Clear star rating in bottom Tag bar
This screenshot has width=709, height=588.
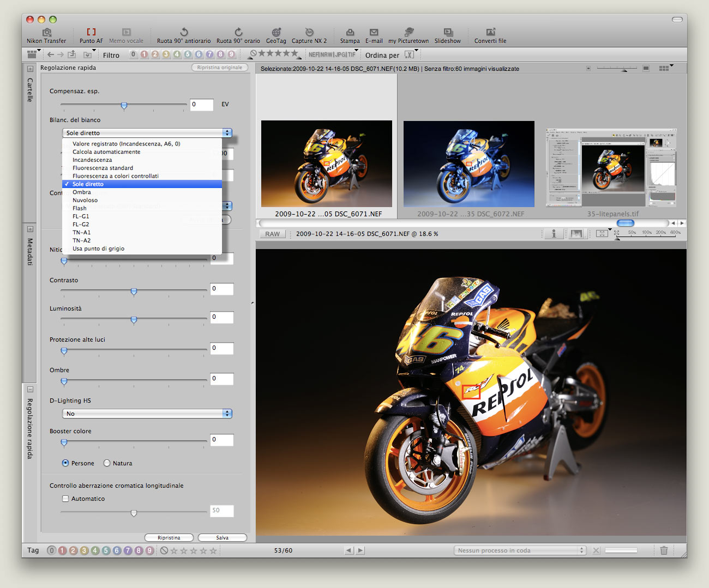164,550
